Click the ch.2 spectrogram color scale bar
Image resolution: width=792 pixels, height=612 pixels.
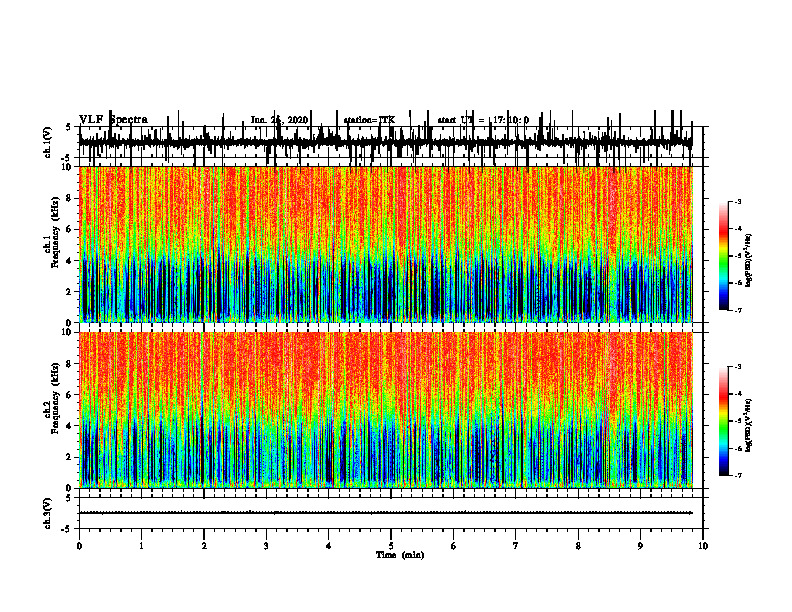[x=724, y=421]
